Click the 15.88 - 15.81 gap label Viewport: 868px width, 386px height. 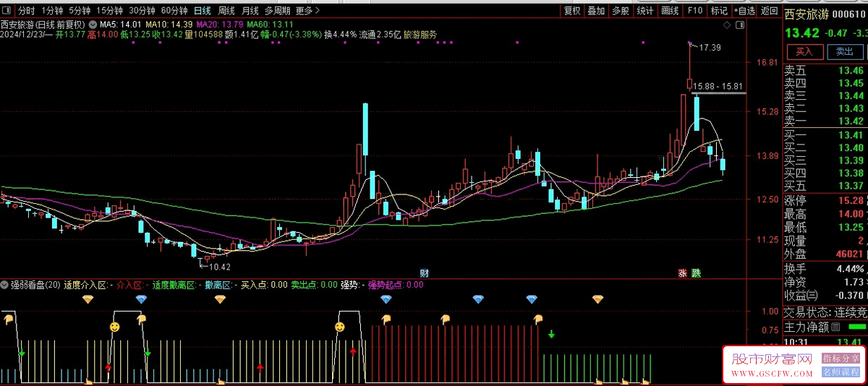[718, 87]
